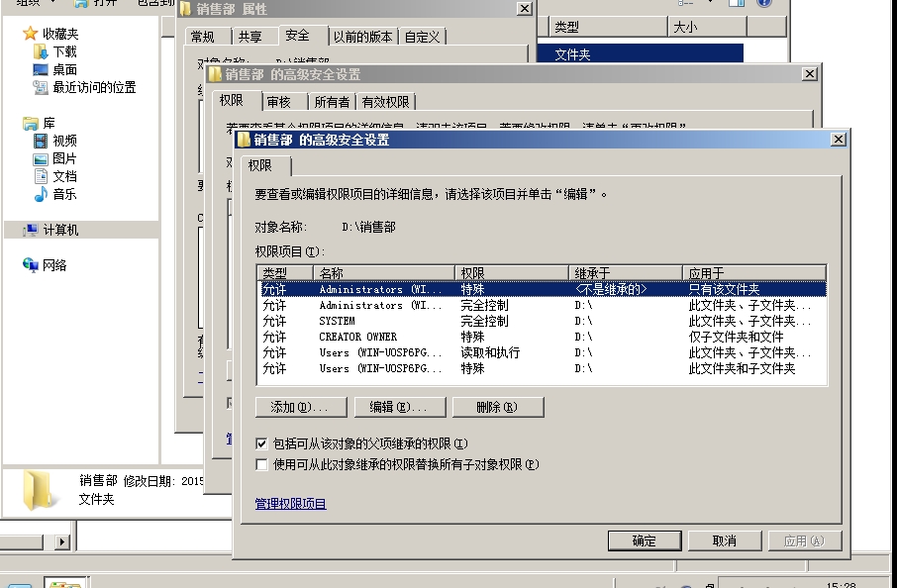Close the front 高级安全设置 dialog
Image resolution: width=897 pixels, height=588 pixels.
[x=838, y=139]
